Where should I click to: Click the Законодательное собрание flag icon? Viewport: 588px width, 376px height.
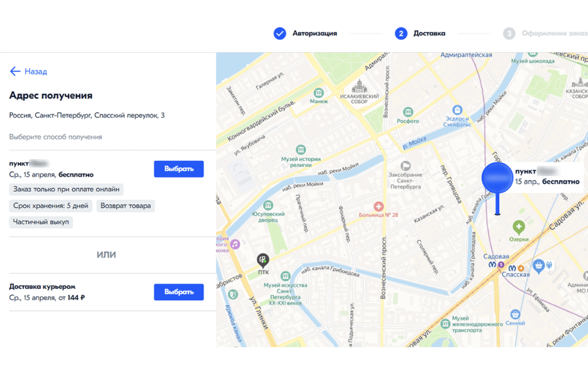tap(405, 166)
